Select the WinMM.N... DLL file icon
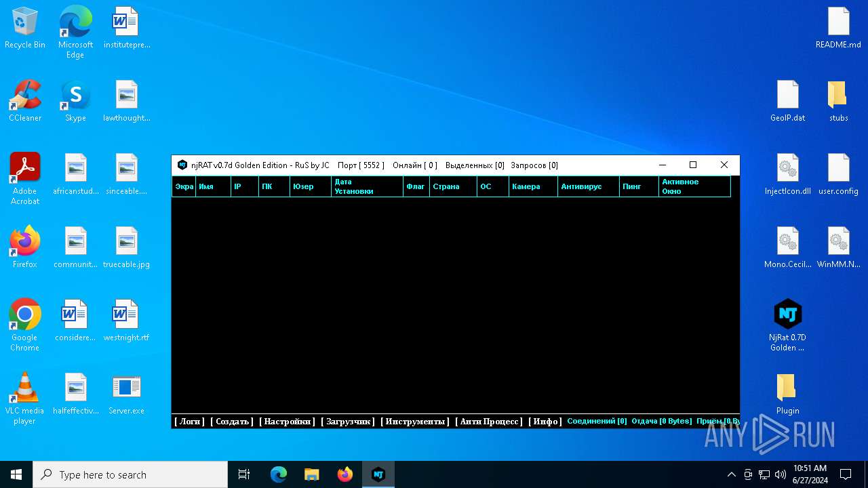Viewport: 868px width, 488px height. coord(838,248)
